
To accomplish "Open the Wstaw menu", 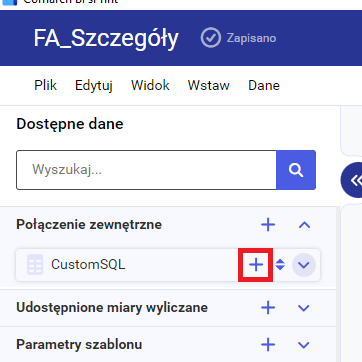I will tap(209, 85).
